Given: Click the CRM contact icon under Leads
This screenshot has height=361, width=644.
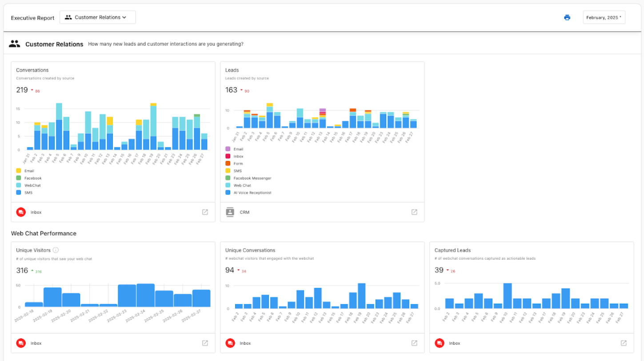Looking at the screenshot, I should coord(230,212).
